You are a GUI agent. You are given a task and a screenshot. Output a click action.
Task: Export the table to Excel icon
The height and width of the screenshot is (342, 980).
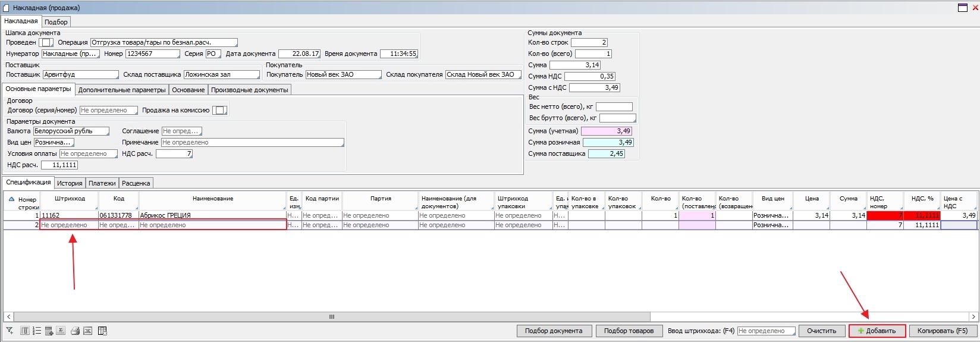tap(87, 331)
